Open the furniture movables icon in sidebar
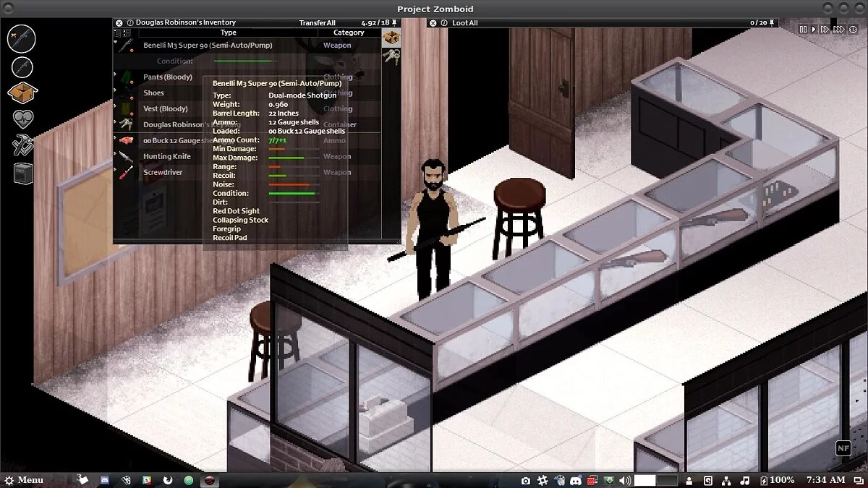The height and width of the screenshot is (488, 868). (23, 174)
